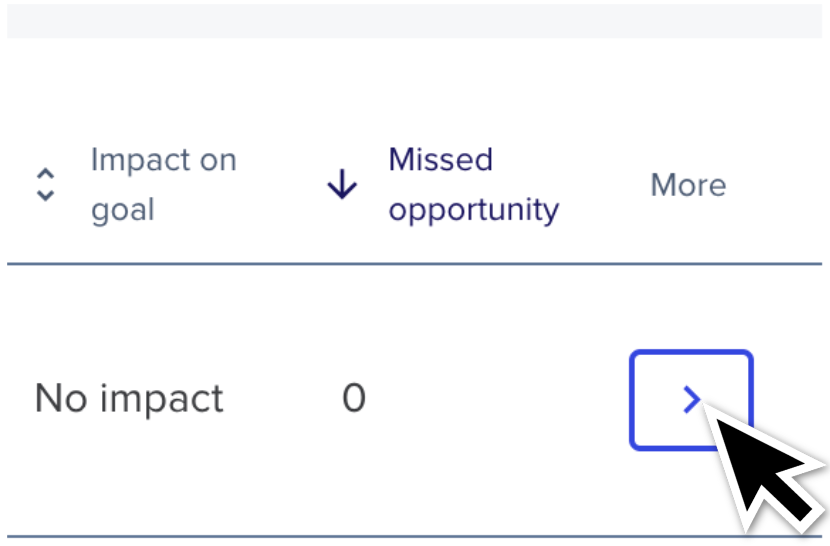This screenshot has height=546, width=830.
Task: Click the No impact cell
Action: point(129,398)
